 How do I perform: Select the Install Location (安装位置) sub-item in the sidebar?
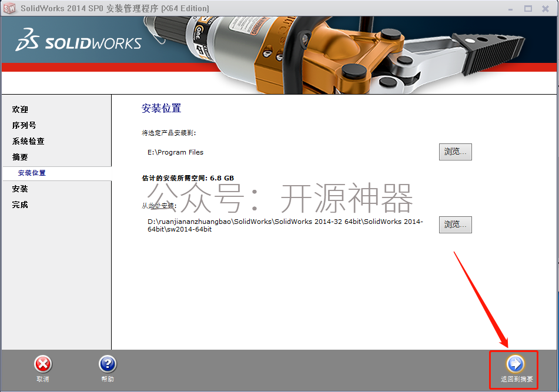point(32,173)
